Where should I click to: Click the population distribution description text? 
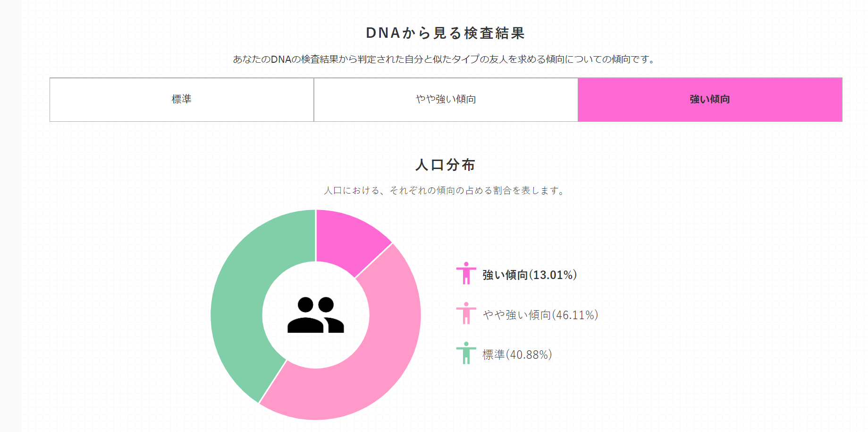[445, 191]
